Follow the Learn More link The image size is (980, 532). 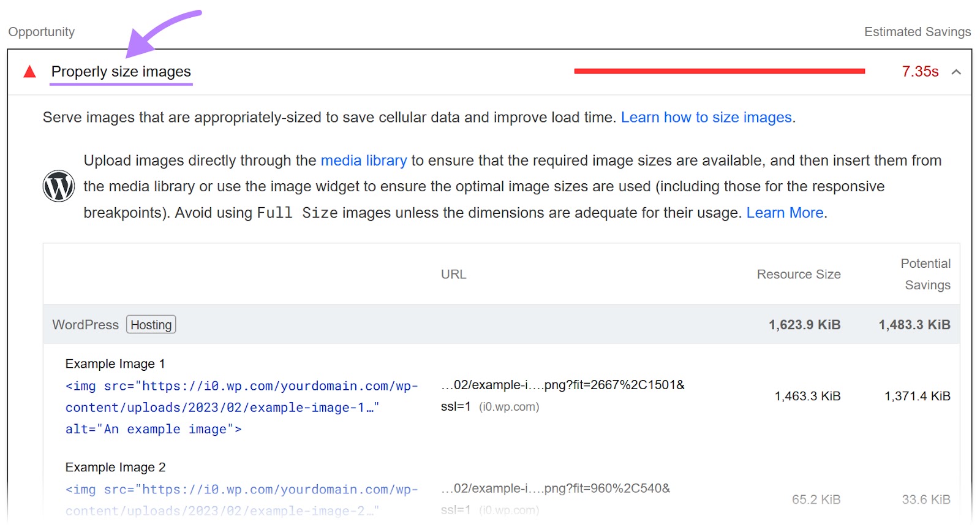tap(785, 213)
